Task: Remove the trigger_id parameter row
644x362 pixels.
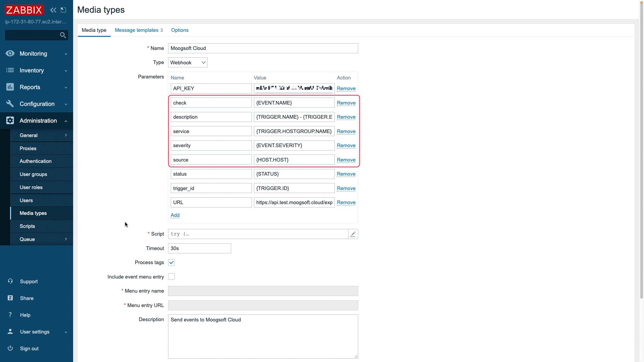Action: 346,188
